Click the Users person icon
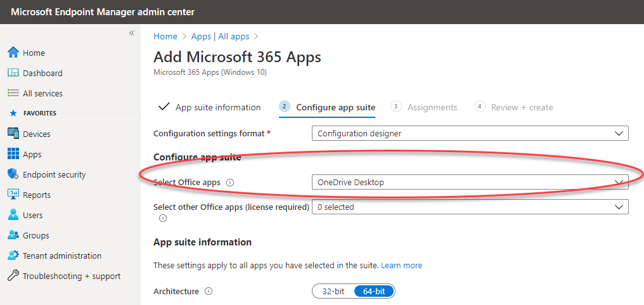This screenshot has height=305, width=644. click(x=13, y=214)
